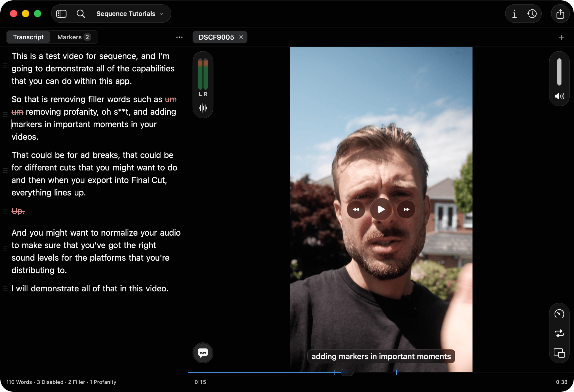The height and width of the screenshot is (392, 574).
Task: Open the version history clock icon
Action: pyautogui.click(x=532, y=14)
